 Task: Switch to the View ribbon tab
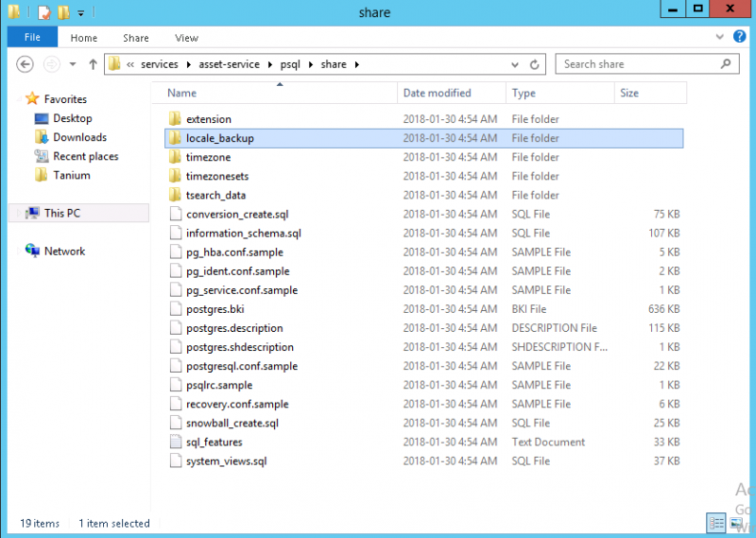pyautogui.click(x=186, y=38)
